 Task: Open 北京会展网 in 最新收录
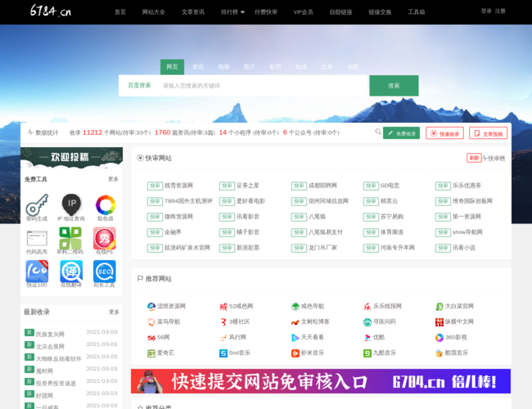click(50, 347)
